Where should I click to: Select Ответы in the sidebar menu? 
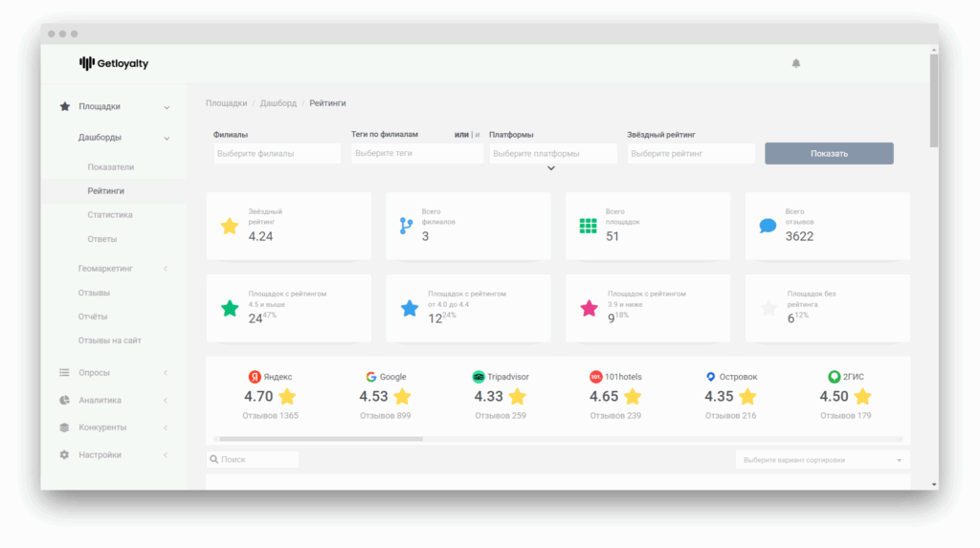[x=102, y=239]
